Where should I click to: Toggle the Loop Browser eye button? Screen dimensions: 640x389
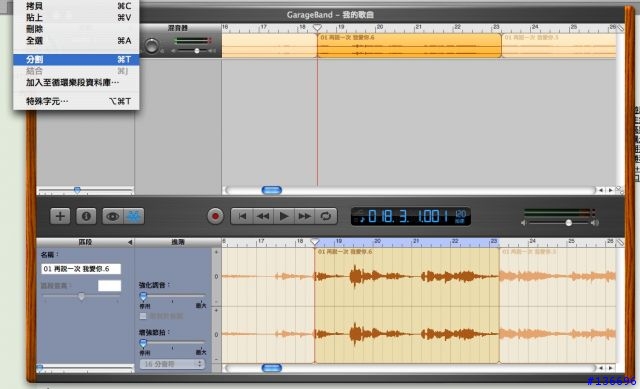click(113, 216)
